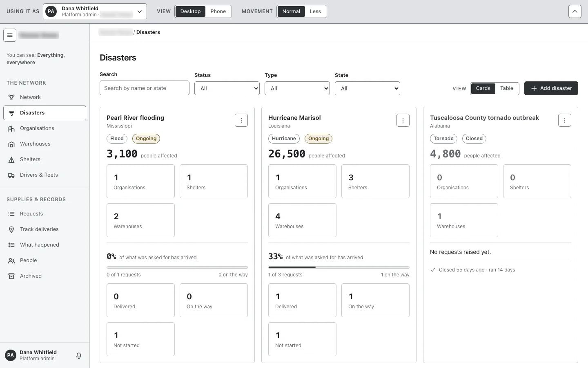Open notifications bell icon
Screen dimensions: 588x368
pos(79,356)
